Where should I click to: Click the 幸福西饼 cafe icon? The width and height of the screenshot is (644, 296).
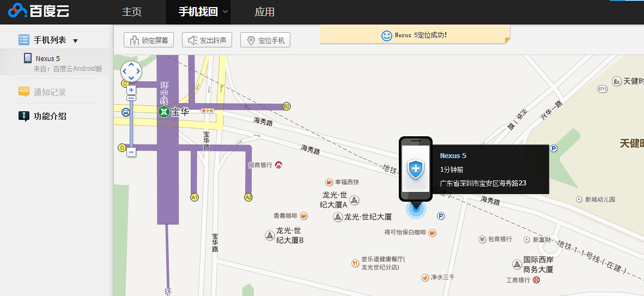(x=329, y=182)
